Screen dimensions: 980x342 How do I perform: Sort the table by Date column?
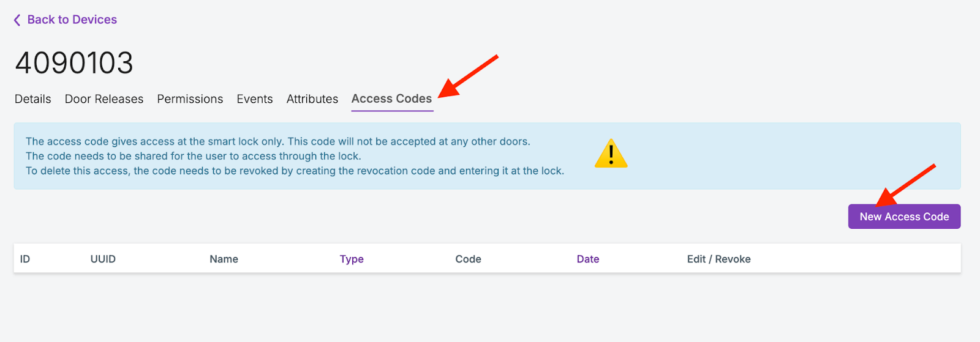(588, 259)
